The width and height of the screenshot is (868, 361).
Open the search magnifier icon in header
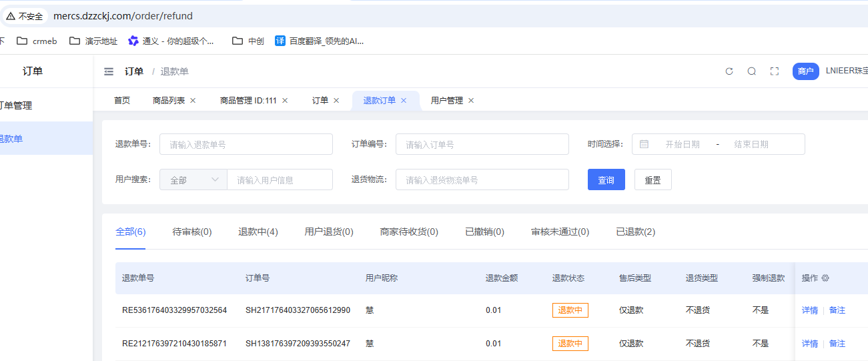coord(752,71)
